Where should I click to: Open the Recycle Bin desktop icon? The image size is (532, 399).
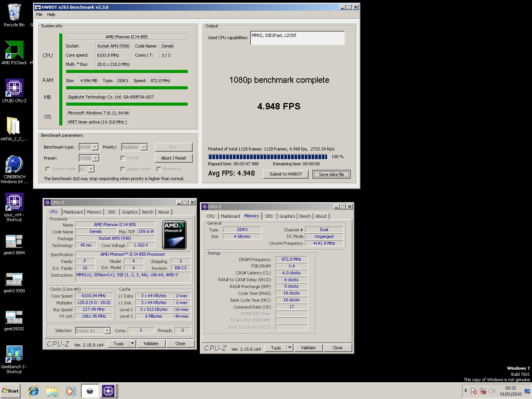(x=14, y=15)
